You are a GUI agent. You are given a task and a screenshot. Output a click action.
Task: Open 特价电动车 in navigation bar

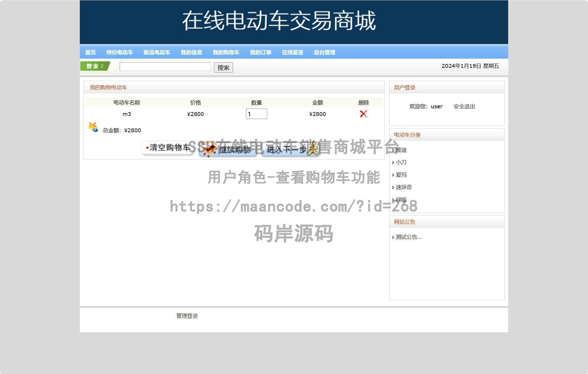(x=120, y=52)
